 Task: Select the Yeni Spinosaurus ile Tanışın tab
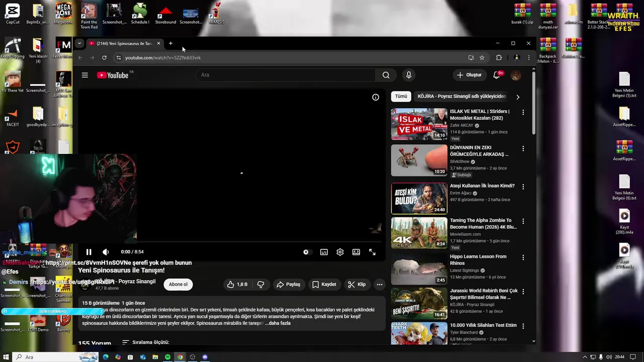tap(124, 43)
